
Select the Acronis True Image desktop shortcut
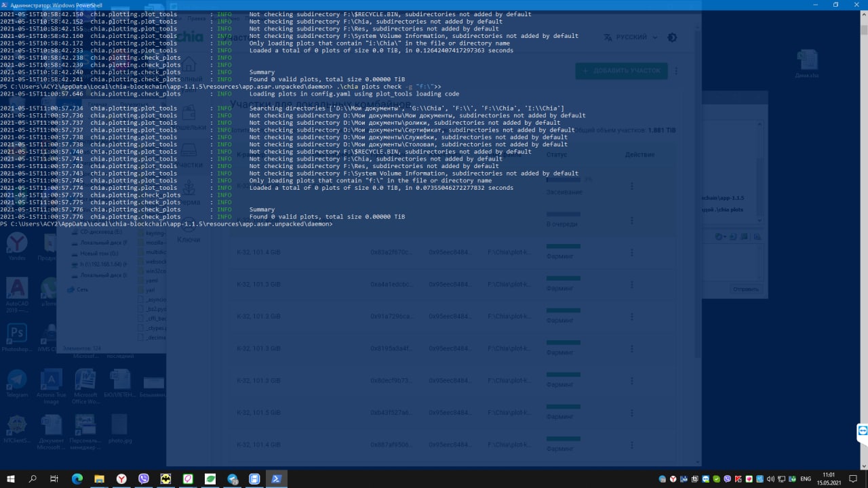(52, 386)
